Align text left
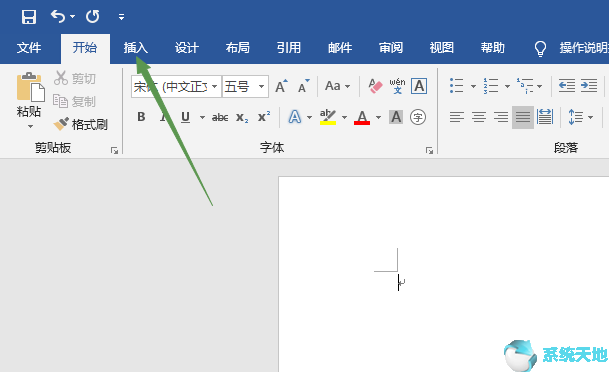The width and height of the screenshot is (609, 372). point(457,117)
